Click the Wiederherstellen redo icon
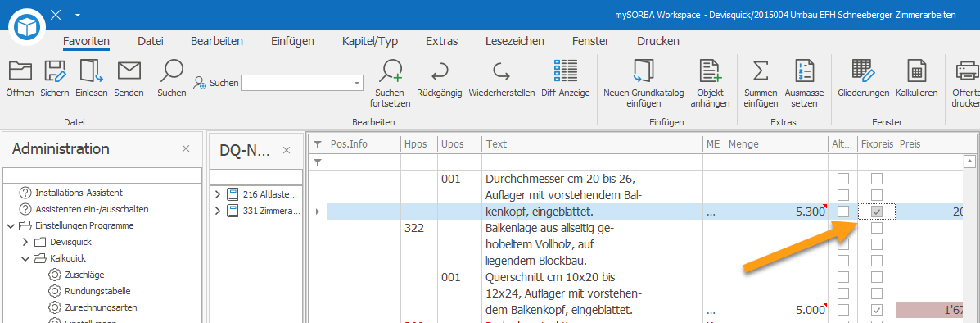980x323 pixels. point(501,71)
